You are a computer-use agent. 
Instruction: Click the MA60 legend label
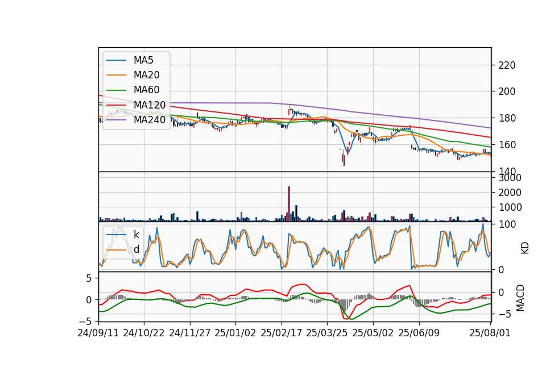pyautogui.click(x=146, y=90)
